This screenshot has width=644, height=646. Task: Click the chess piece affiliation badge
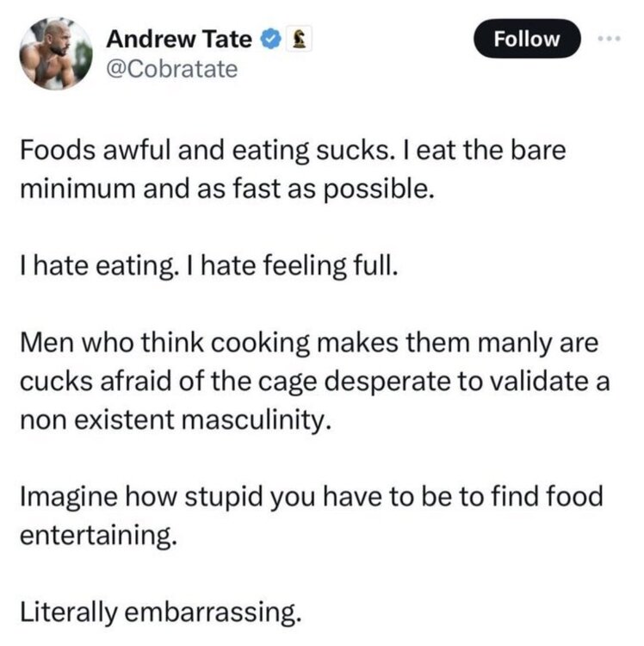tap(297, 39)
